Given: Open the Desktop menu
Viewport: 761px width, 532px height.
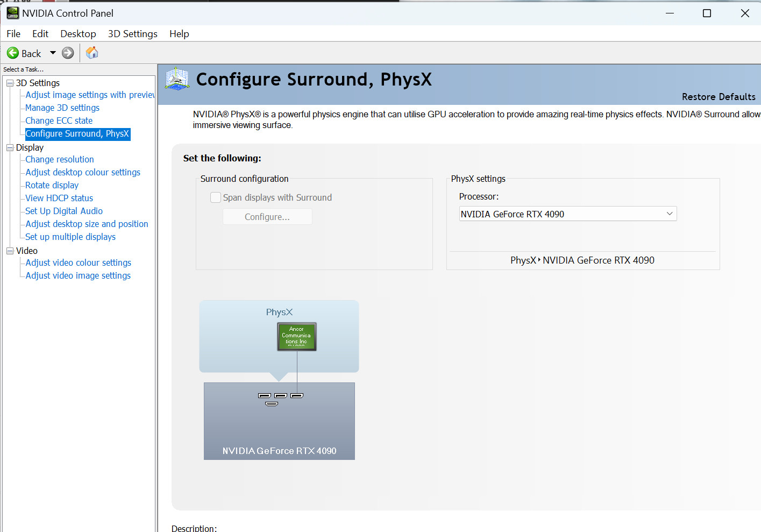Looking at the screenshot, I should pos(78,34).
